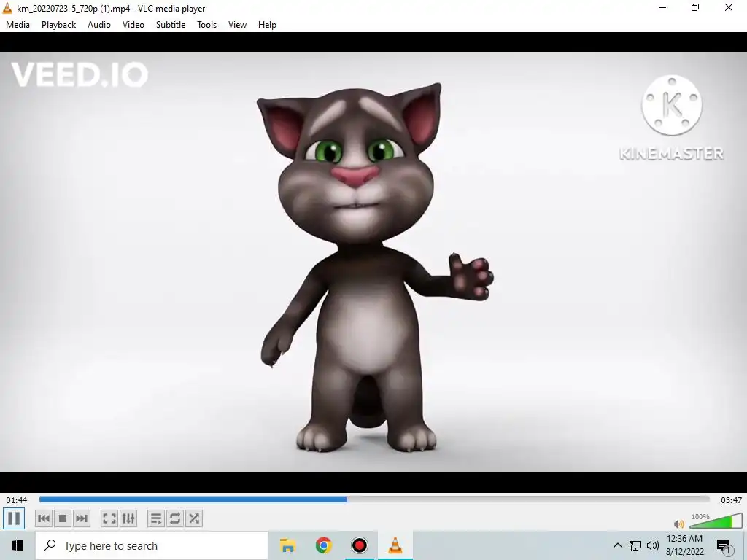747x560 pixels.
Task: Toggle the total time display 03:47
Action: 731,500
